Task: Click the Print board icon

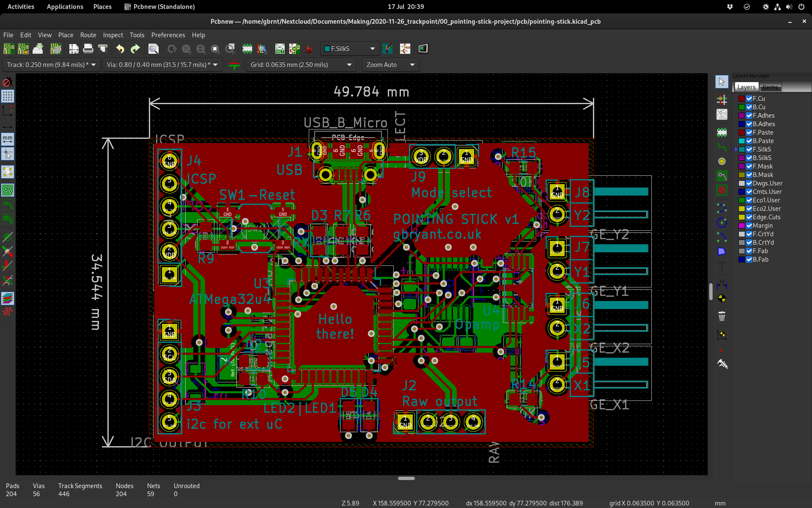Action: (88, 49)
